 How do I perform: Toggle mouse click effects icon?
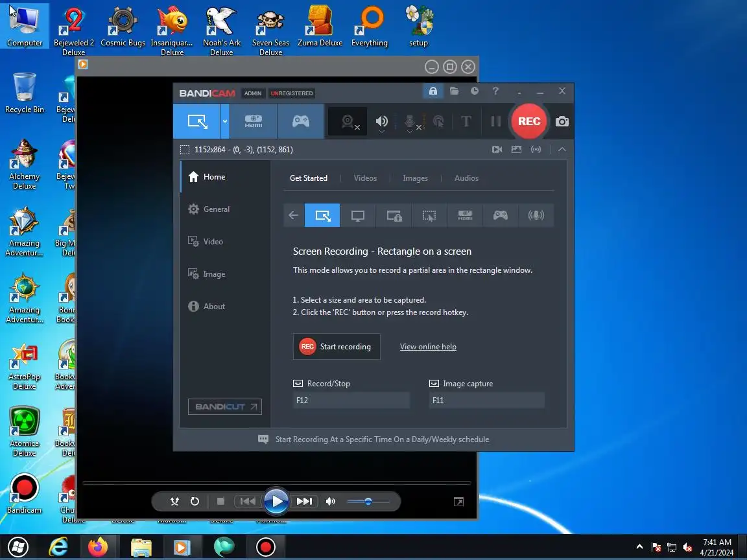click(x=438, y=122)
